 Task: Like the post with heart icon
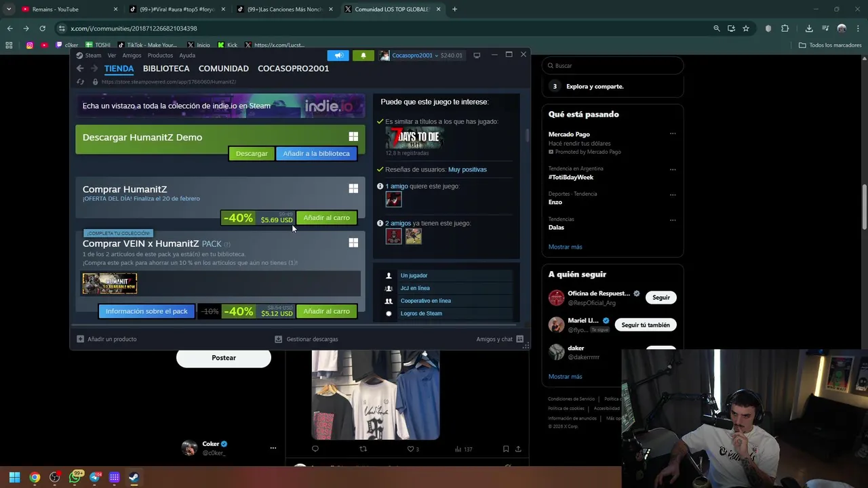(410, 449)
